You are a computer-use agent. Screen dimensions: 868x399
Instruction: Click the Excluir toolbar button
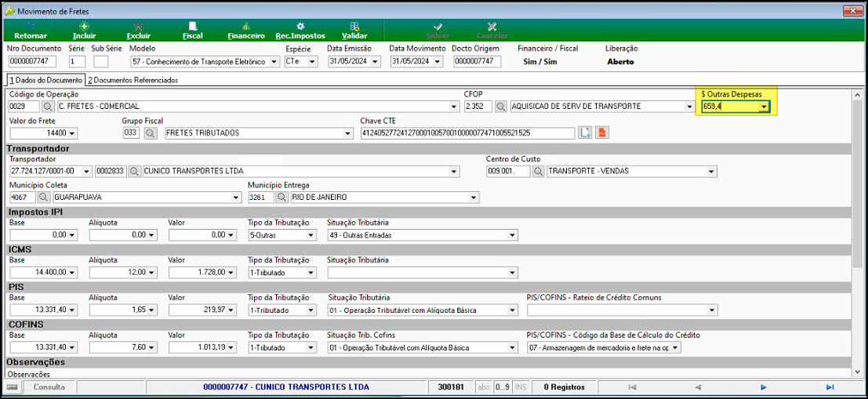138,31
